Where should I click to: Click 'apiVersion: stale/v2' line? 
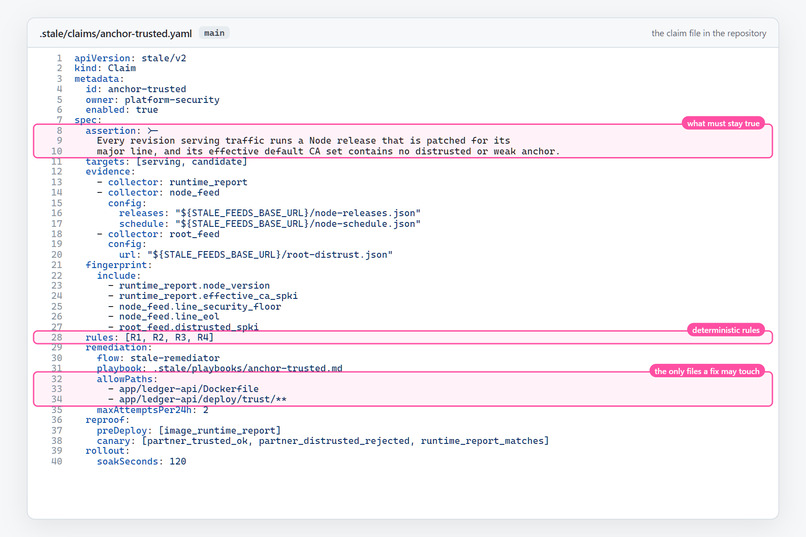click(x=130, y=58)
